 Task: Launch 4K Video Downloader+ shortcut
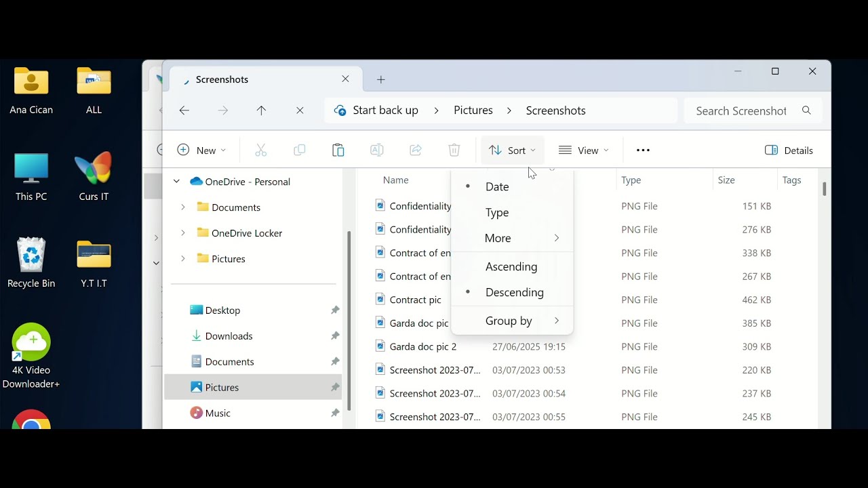31,357
